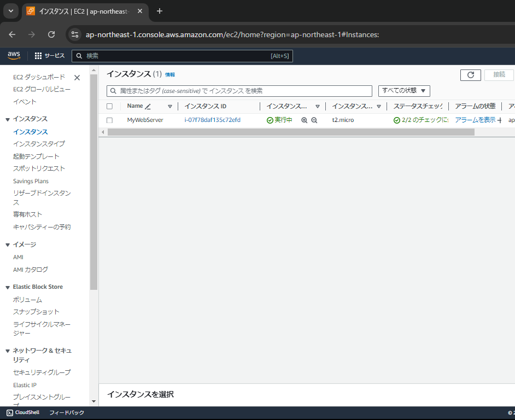Open キャパシティーの予約 in sidebar
The image size is (515, 420).
coord(42,227)
